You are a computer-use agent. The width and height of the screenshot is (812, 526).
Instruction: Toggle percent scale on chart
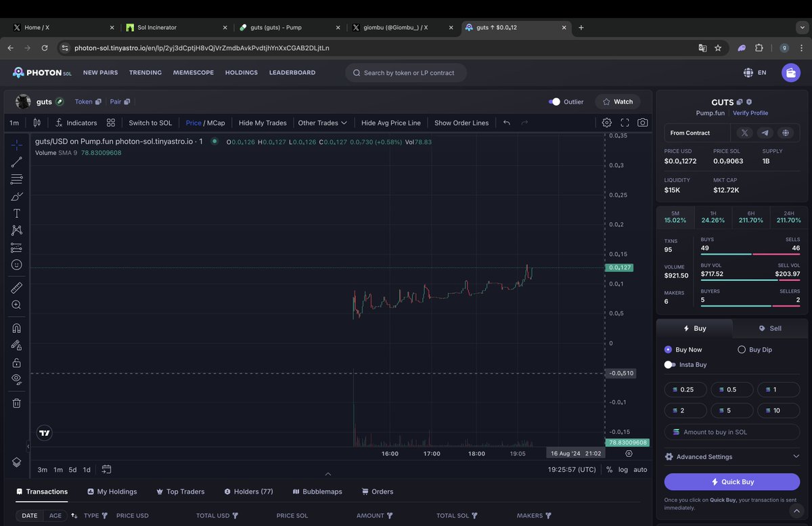click(609, 469)
